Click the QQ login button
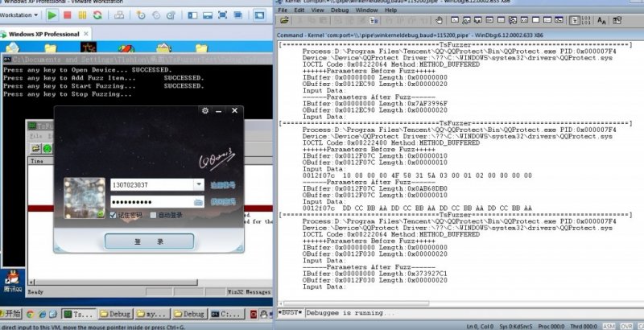Image resolution: width=644 pixels, height=330 pixels. point(149,241)
